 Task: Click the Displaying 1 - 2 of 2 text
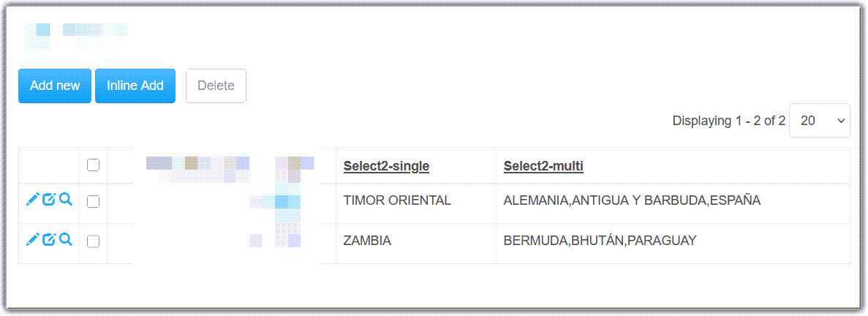tap(729, 121)
